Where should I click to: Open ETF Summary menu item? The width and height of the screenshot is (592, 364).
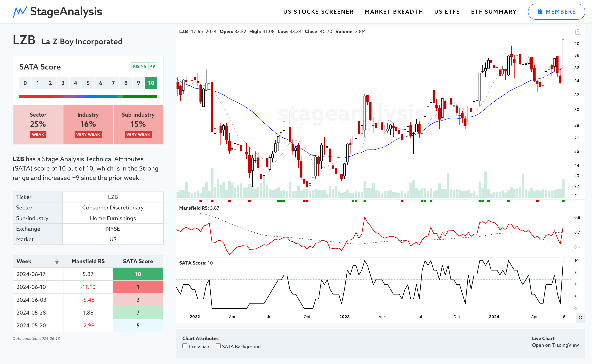494,12
